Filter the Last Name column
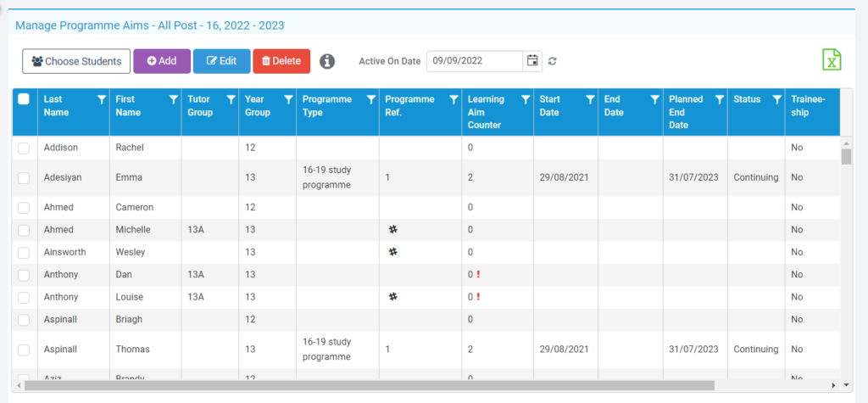 coord(102,100)
